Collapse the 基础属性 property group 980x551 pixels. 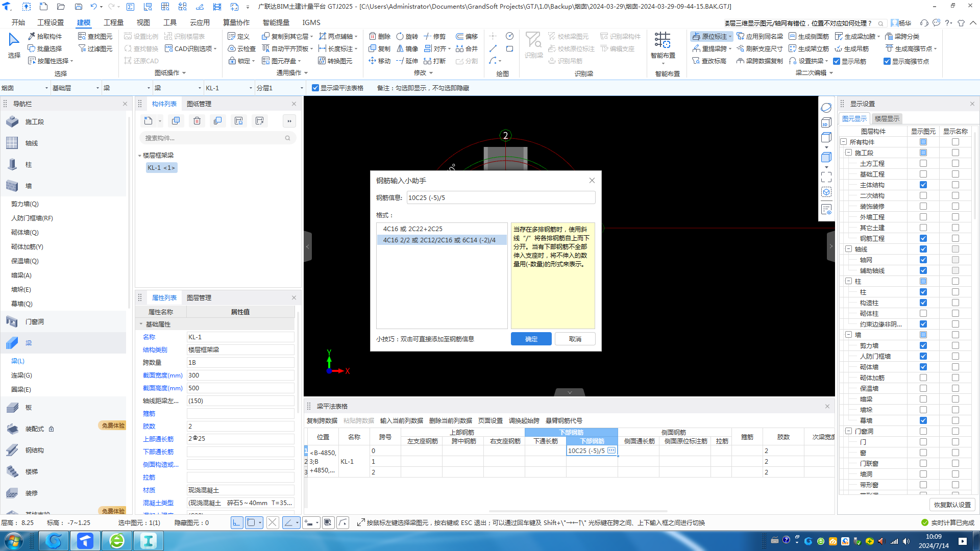click(x=141, y=324)
